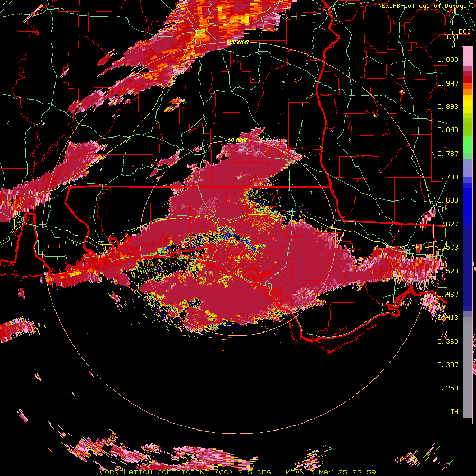Click the 0.947 legend value

click(x=448, y=83)
